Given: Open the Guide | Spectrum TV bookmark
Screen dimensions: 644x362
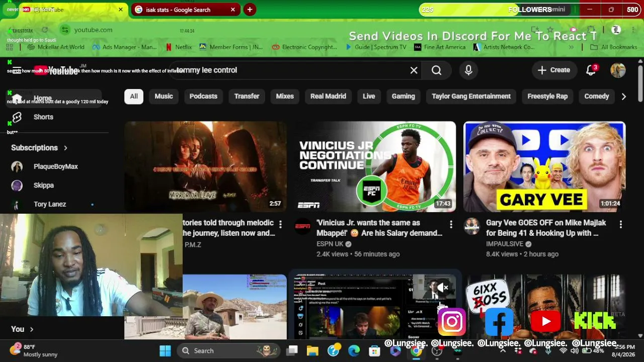Looking at the screenshot, I should pos(375,47).
